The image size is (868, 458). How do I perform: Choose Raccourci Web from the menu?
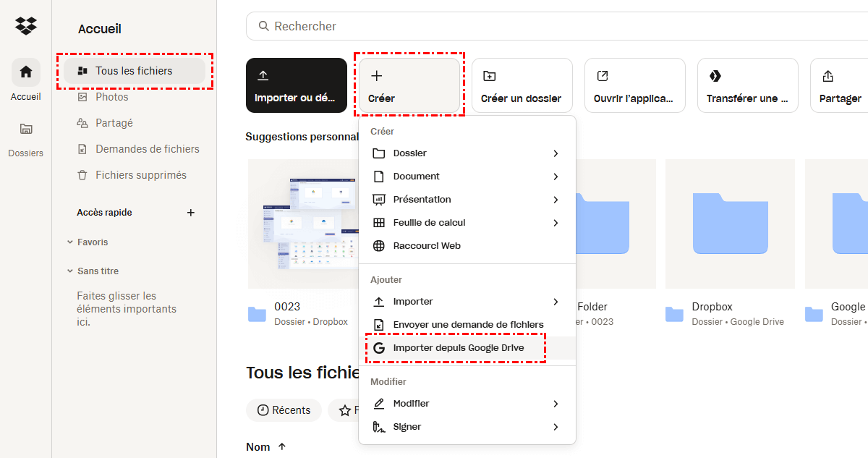click(426, 246)
